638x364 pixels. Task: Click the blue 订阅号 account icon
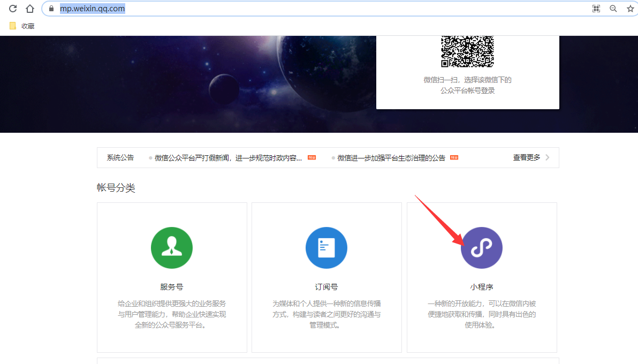pos(326,247)
